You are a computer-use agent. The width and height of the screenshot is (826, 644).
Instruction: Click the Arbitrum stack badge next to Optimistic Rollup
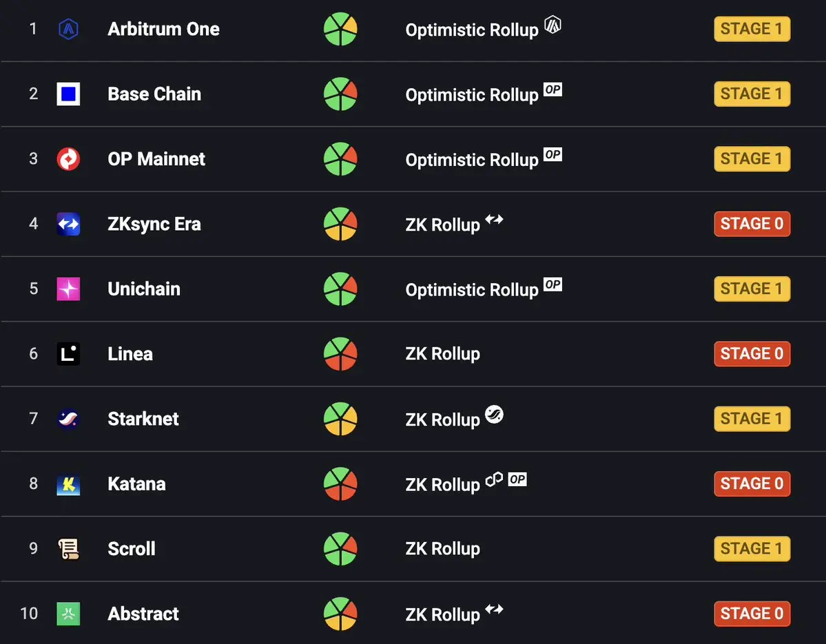(x=553, y=24)
